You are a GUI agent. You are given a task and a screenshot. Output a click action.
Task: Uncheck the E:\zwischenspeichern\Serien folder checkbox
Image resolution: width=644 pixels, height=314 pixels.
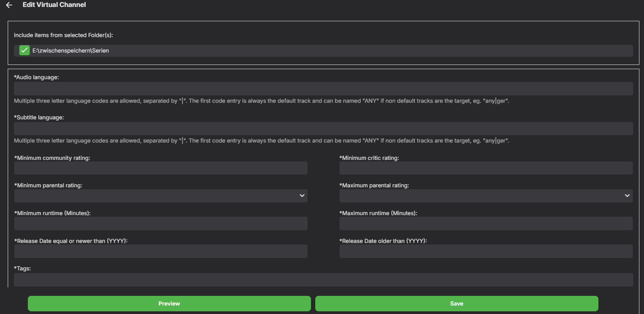[x=24, y=51]
